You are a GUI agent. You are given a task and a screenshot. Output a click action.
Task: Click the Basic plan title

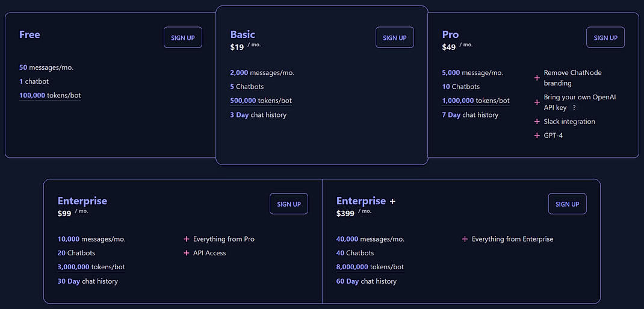[x=243, y=34]
